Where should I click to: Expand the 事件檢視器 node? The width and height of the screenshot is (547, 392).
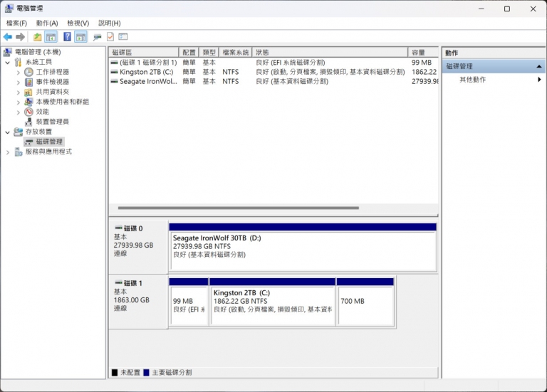click(18, 83)
